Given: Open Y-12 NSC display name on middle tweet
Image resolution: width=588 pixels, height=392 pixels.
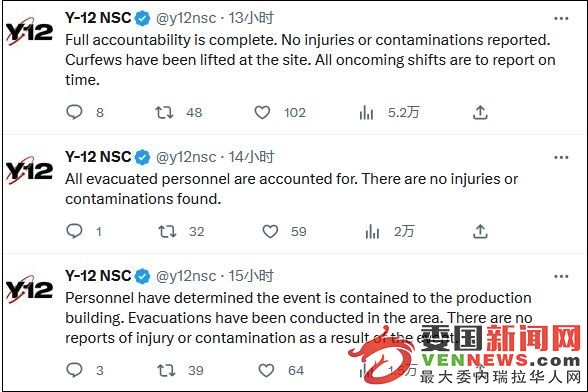Looking at the screenshot, I should [x=98, y=157].
